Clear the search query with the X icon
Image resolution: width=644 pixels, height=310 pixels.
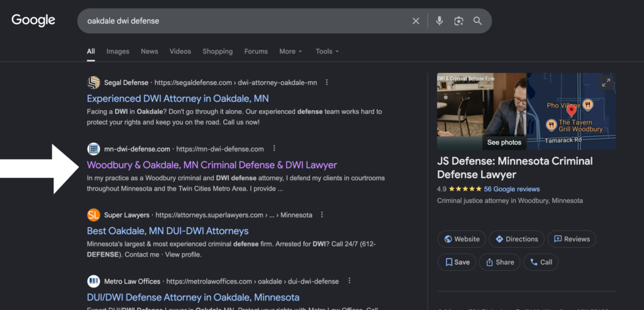[416, 21]
